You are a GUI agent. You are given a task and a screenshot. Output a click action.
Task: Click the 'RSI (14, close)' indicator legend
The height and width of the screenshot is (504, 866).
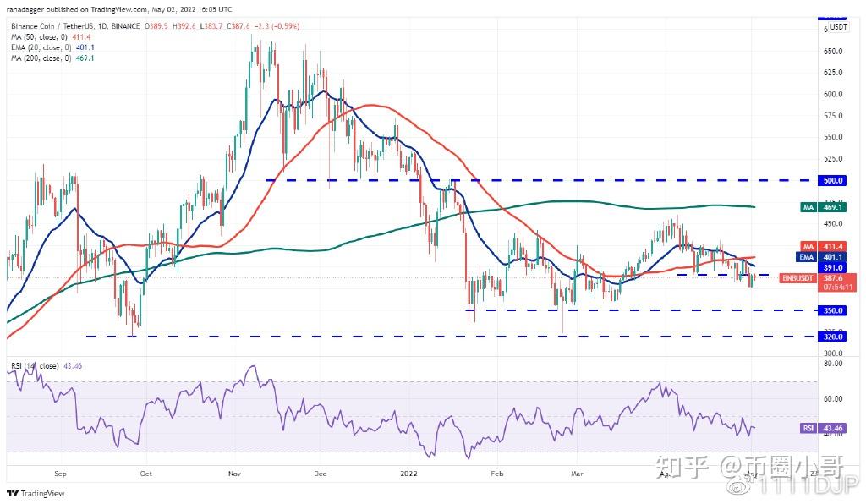35,366
